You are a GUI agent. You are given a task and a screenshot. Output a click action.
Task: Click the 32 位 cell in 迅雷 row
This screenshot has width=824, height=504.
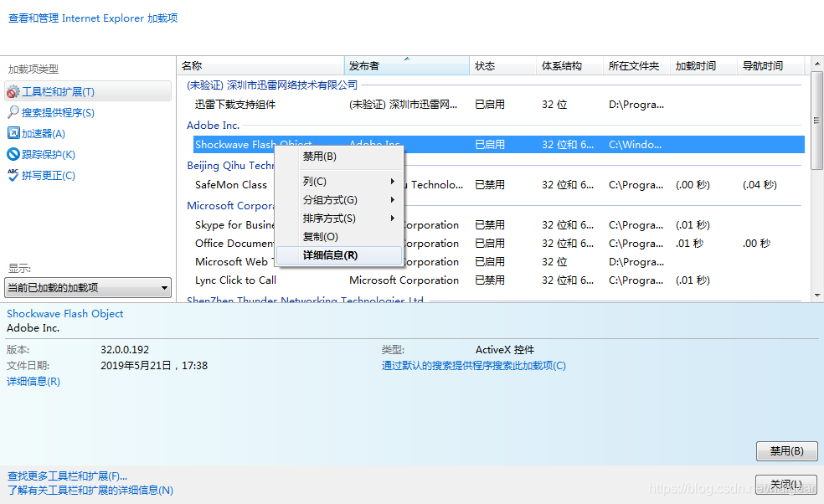554,105
